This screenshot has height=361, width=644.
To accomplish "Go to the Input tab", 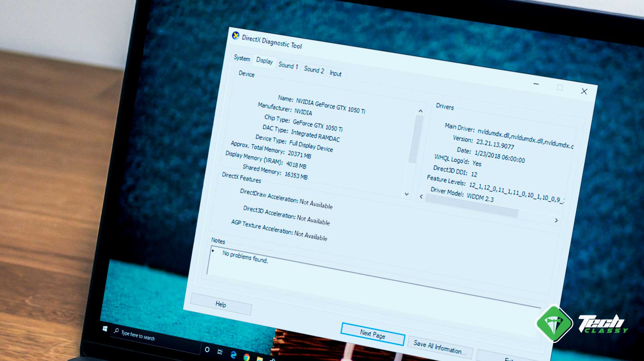I will (x=335, y=73).
